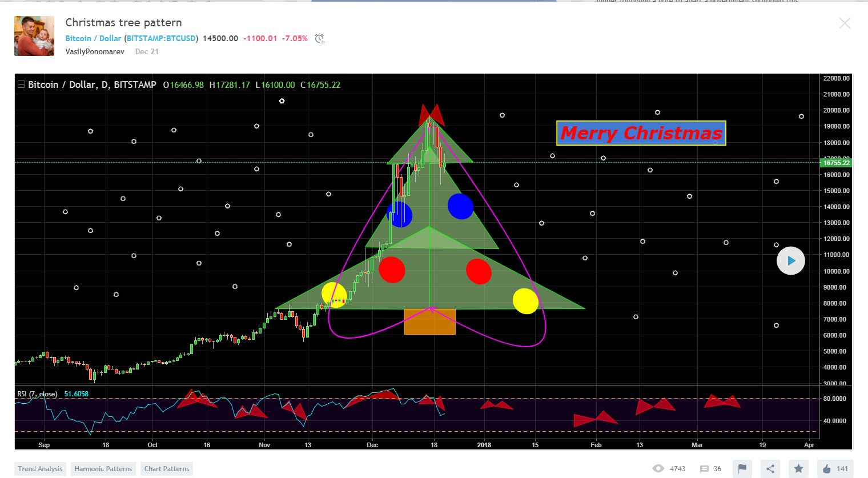Click the RSI value 51.6058

pos(76,394)
